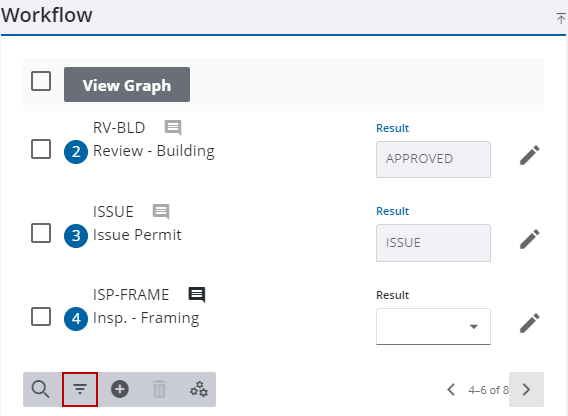The height and width of the screenshot is (416, 568).
Task: Open the search tool in workflow toolbar
Action: [41, 389]
